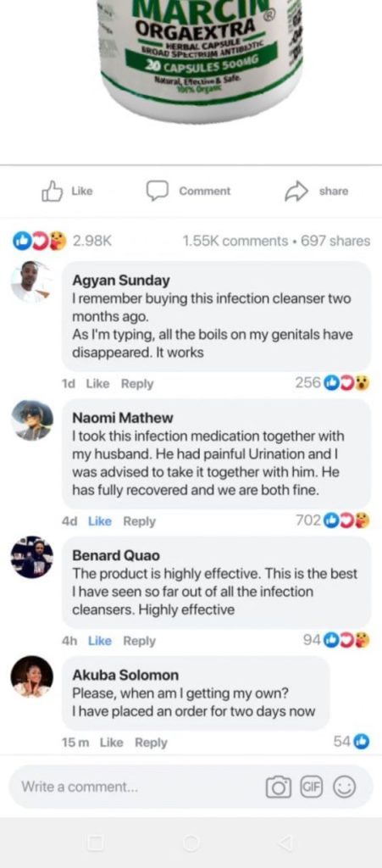Tap the Comment speech bubble icon
The height and width of the screenshot is (868, 382).
157,191
